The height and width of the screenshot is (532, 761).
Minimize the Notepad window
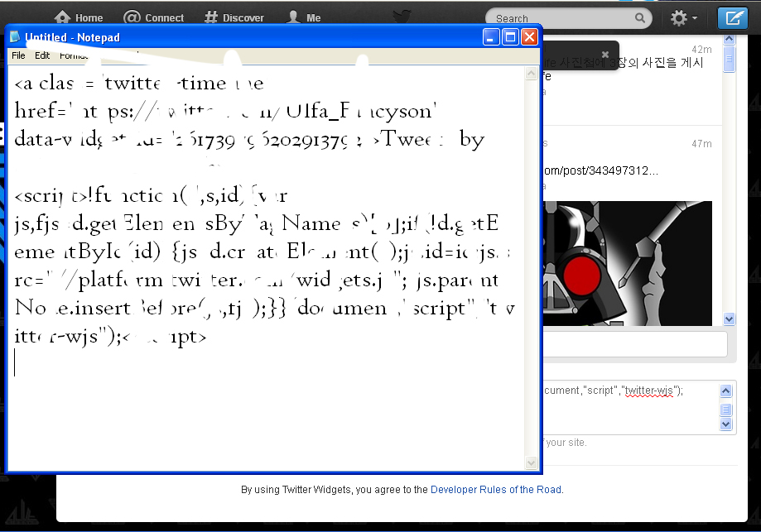(491, 37)
